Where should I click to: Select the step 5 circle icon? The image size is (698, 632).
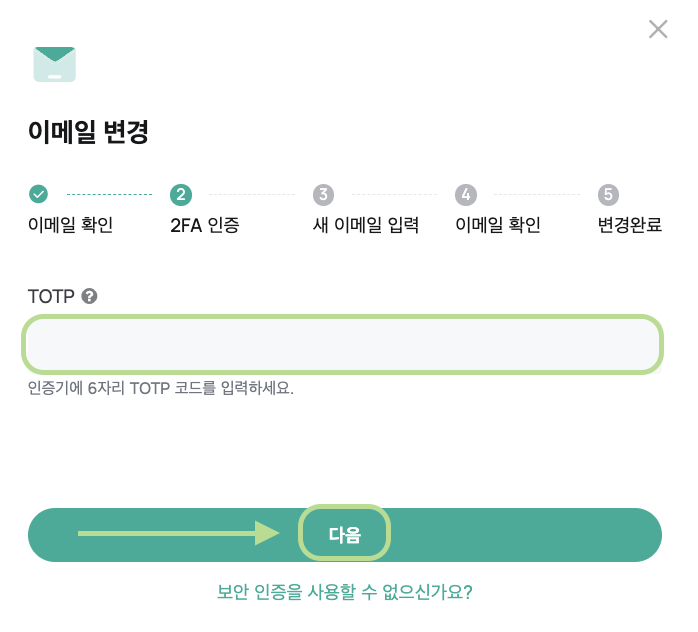click(x=608, y=194)
